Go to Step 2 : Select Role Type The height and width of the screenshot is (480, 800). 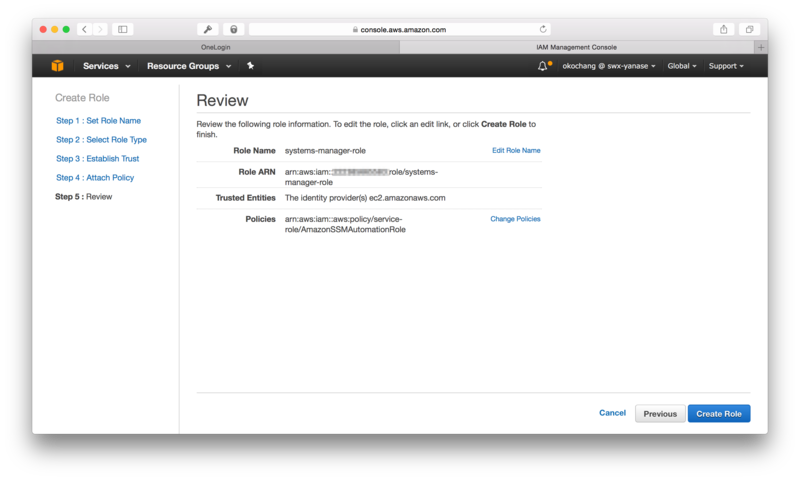point(102,140)
